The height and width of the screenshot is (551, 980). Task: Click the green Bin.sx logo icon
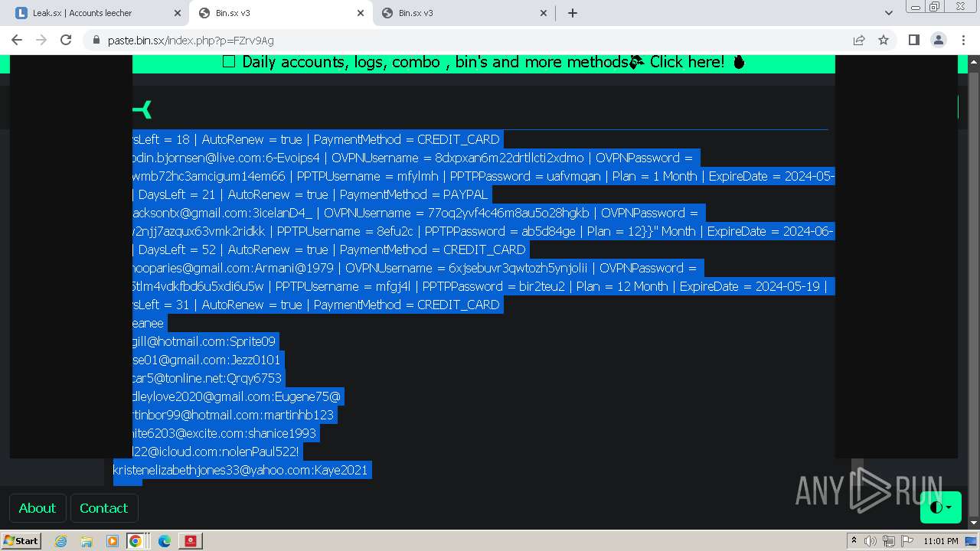pyautogui.click(x=142, y=110)
